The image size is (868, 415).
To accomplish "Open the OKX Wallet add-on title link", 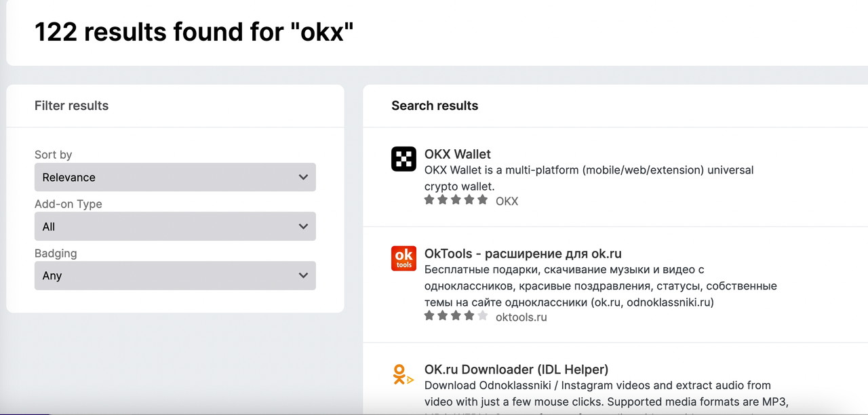I will click(457, 154).
